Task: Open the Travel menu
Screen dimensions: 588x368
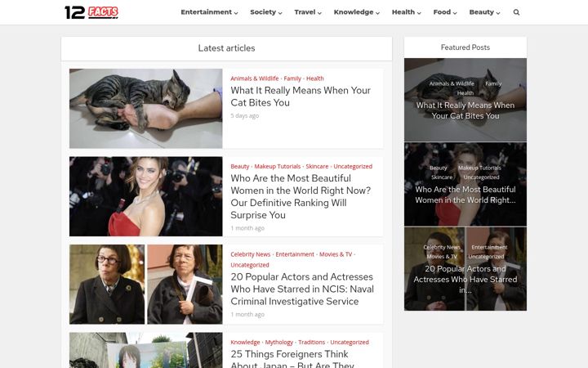Action: tap(308, 12)
